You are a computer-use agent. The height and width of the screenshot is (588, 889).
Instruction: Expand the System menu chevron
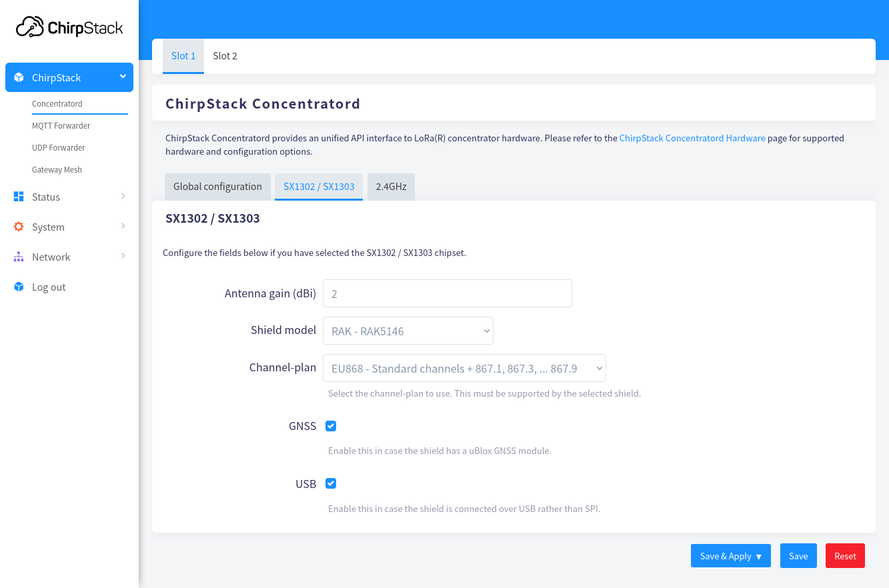point(123,226)
